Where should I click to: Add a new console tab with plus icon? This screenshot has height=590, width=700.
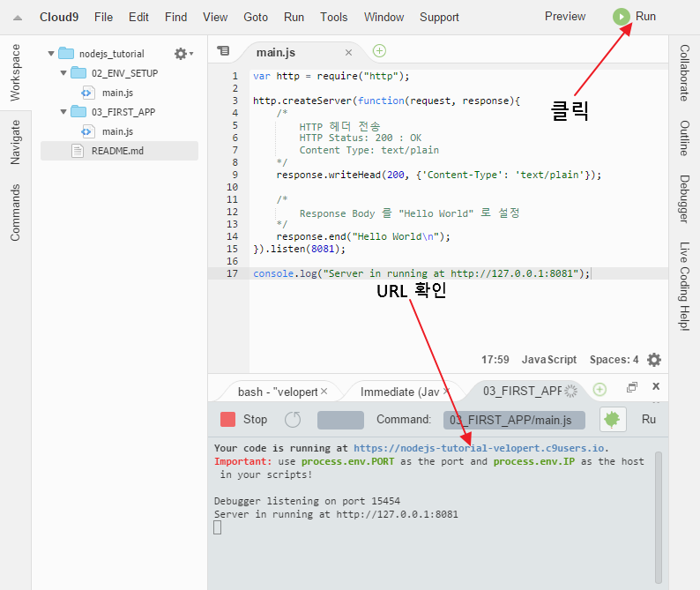click(x=599, y=389)
